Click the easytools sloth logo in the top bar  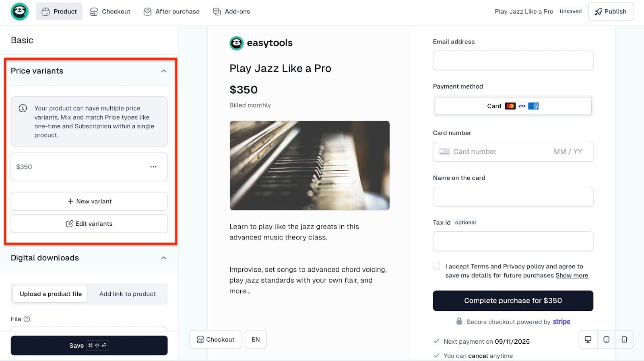point(19,11)
